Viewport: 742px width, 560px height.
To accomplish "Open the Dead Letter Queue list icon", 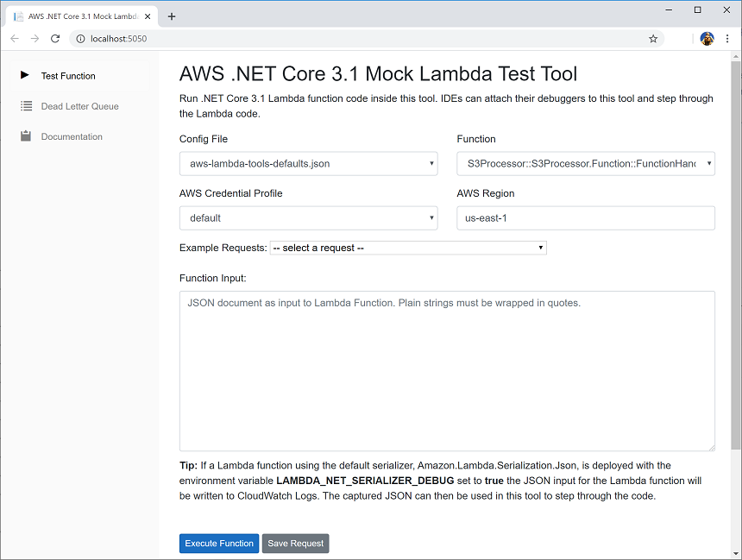I will 25,105.
